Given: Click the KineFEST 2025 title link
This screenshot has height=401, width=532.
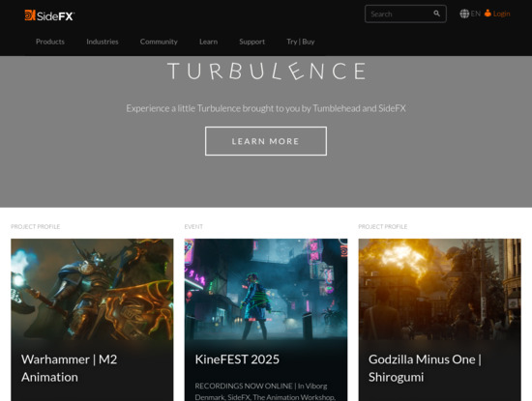Looking at the screenshot, I should [237, 359].
